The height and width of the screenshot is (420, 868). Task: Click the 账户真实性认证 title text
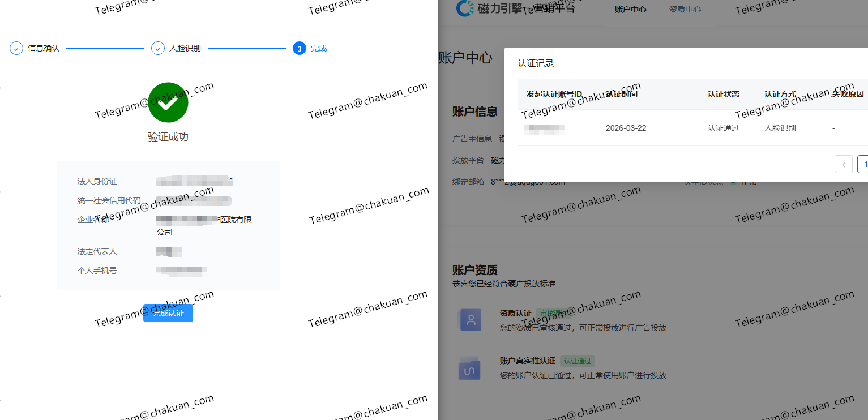(528, 361)
